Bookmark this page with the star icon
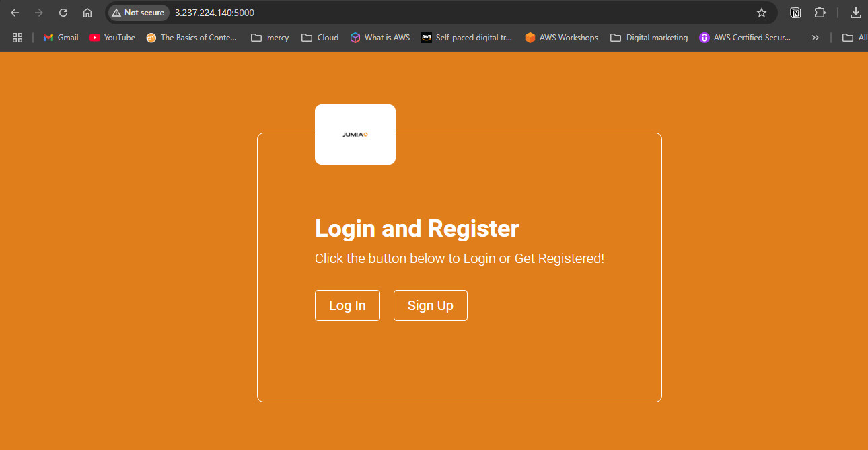The width and height of the screenshot is (868, 450). 762,13
